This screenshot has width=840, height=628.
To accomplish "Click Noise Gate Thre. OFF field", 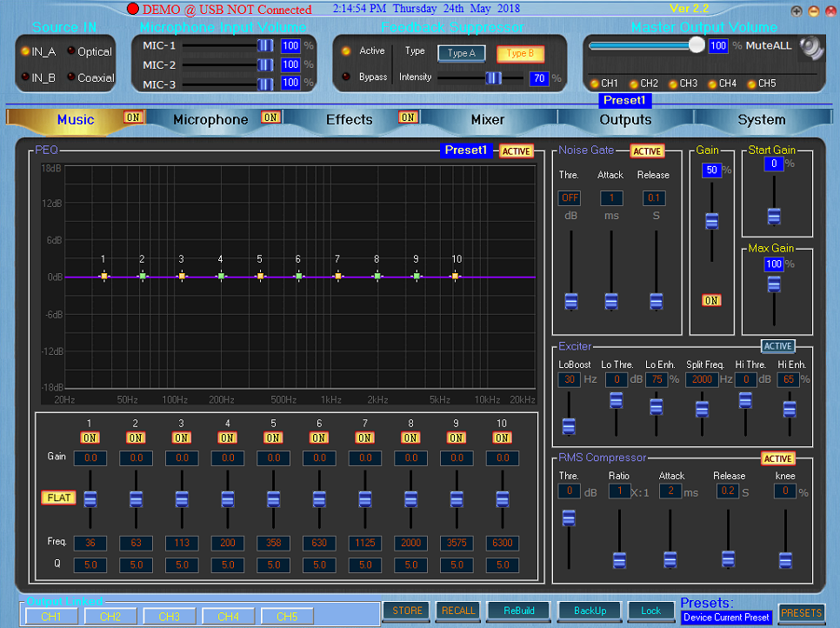I will [570, 197].
